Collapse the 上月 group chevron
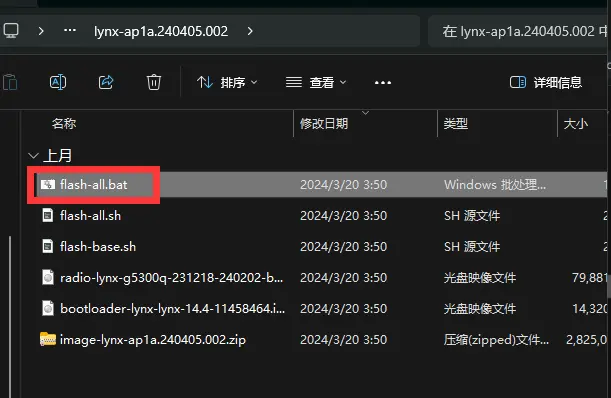This screenshot has width=611, height=398. [x=33, y=156]
